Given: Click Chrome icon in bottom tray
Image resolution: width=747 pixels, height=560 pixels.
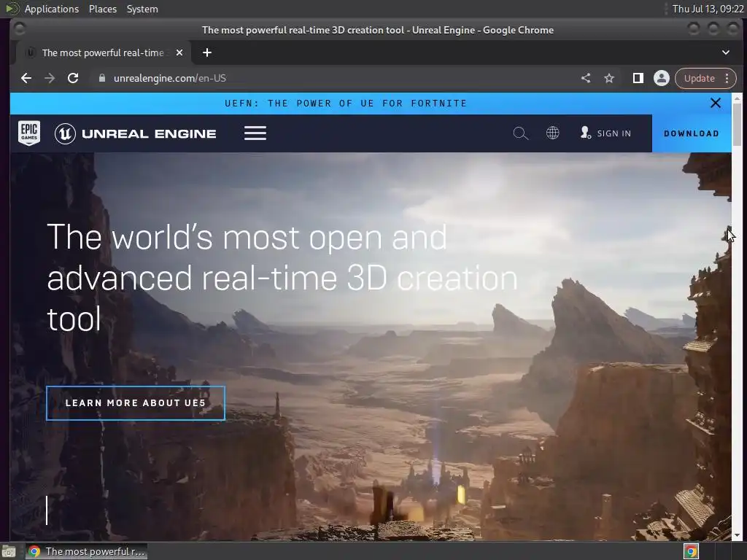Looking at the screenshot, I should 691,551.
